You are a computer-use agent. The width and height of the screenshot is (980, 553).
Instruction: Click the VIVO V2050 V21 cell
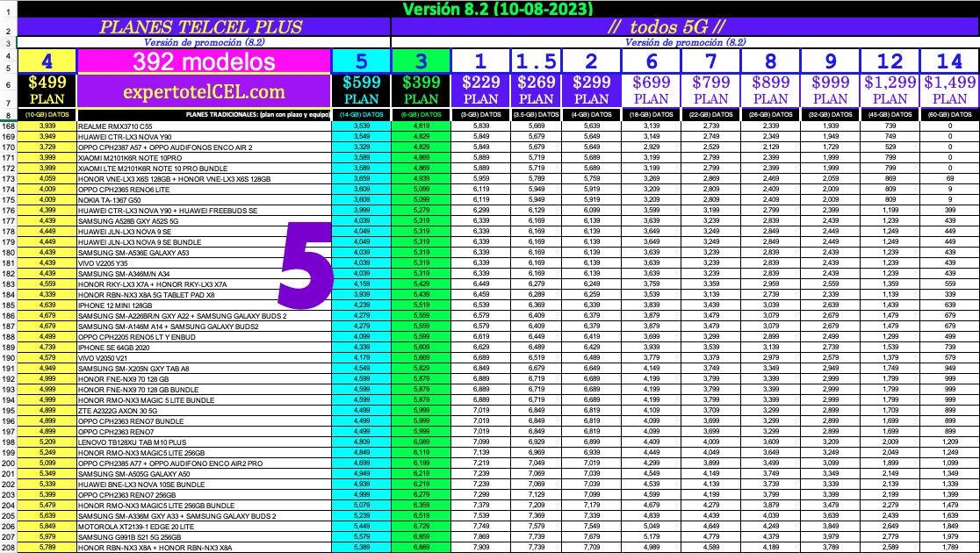tap(204, 357)
